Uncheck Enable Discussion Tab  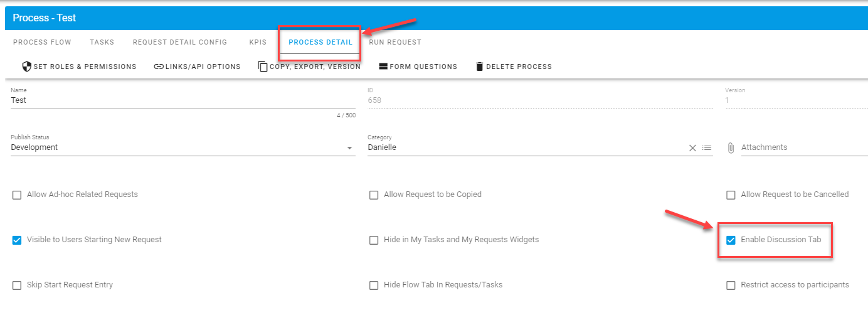coord(731,240)
